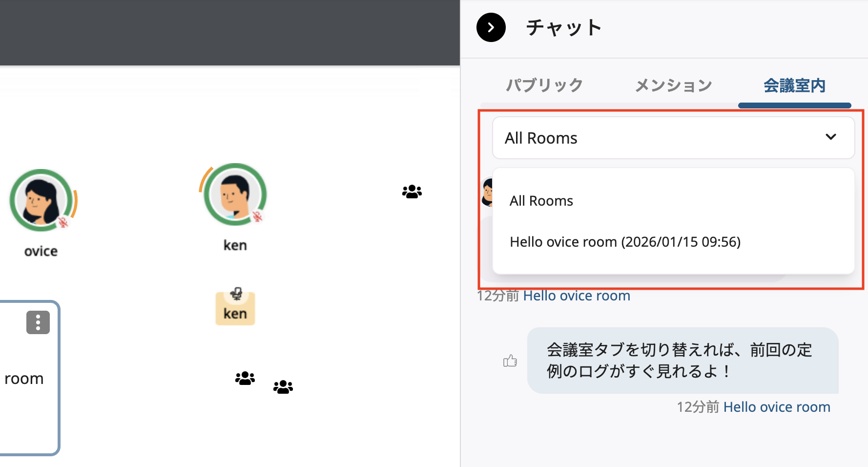Viewport: 868px width, 467px height.
Task: Click the upper "Hello ovice room" link
Action: 577,295
